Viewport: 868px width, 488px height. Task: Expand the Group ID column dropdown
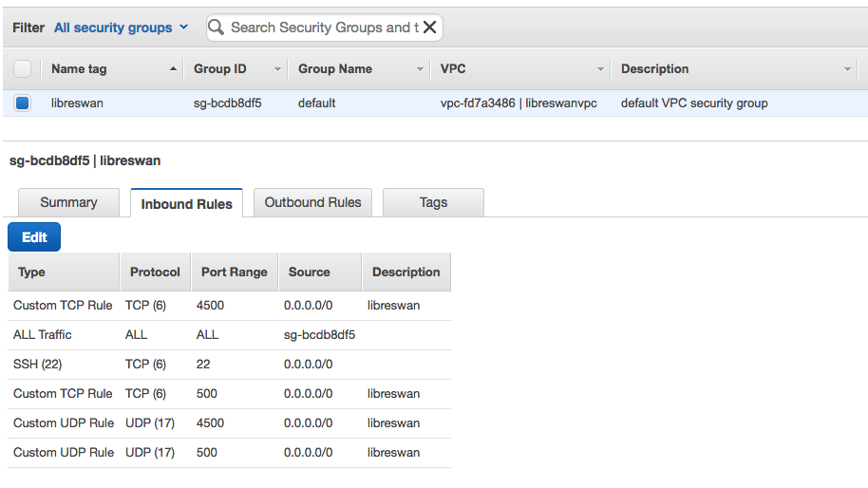coord(277,69)
